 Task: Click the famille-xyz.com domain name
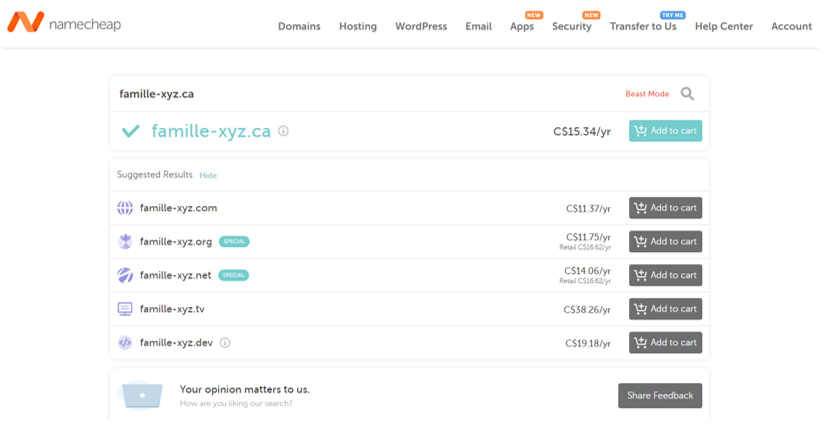[x=178, y=208]
